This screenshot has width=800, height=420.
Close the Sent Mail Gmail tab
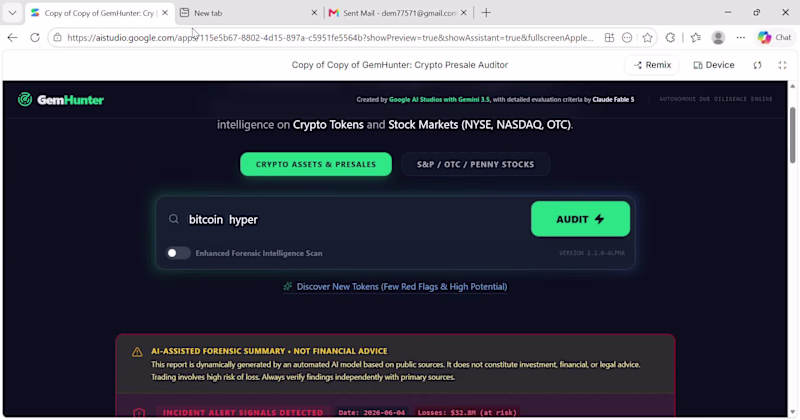tap(463, 13)
